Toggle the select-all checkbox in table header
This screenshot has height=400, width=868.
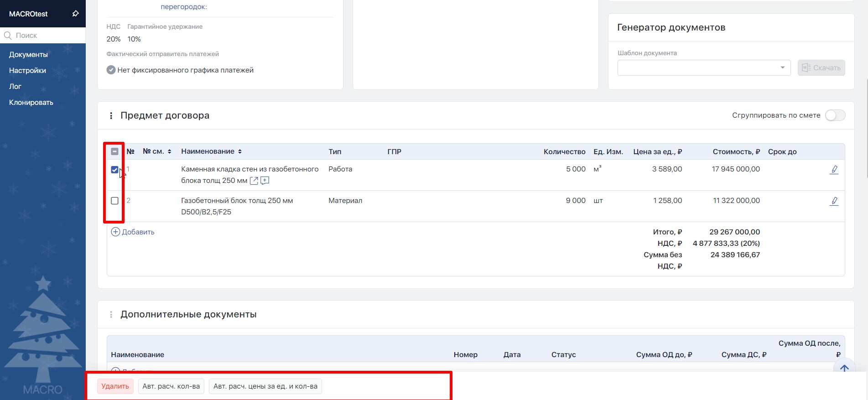click(x=114, y=151)
